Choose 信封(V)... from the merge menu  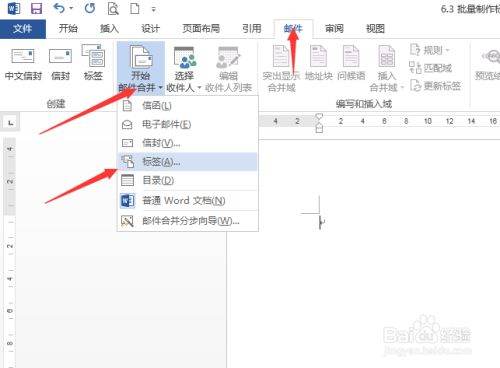[187, 143]
